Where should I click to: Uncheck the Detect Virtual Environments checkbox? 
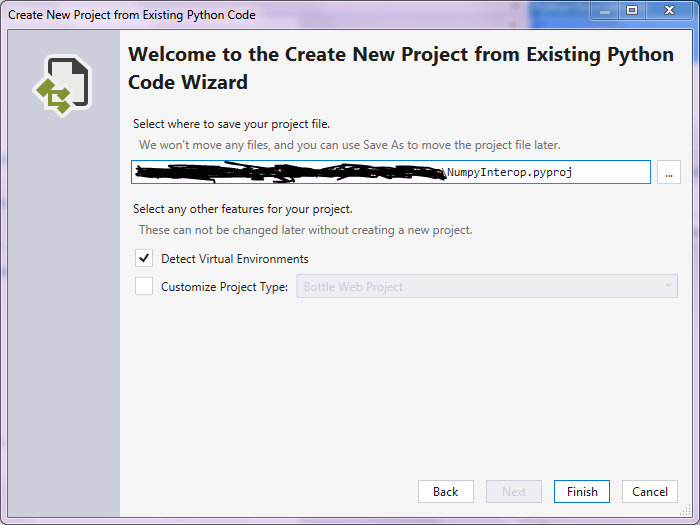coord(144,259)
